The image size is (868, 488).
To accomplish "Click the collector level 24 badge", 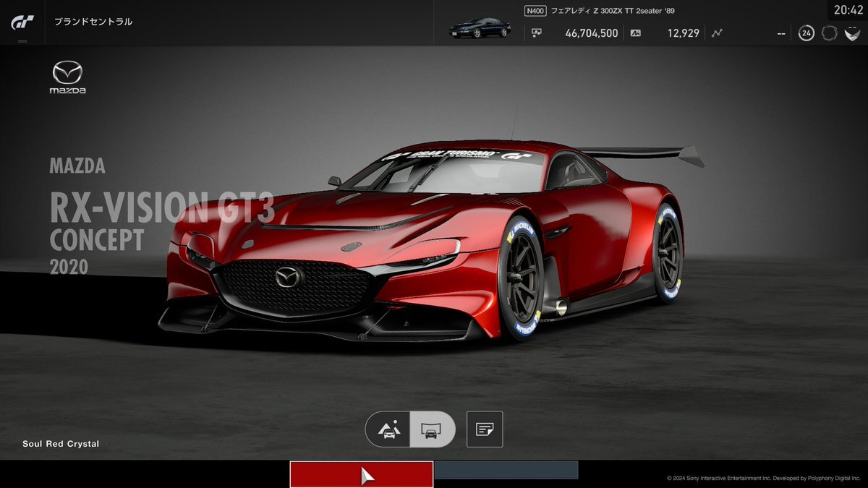I will click(806, 33).
